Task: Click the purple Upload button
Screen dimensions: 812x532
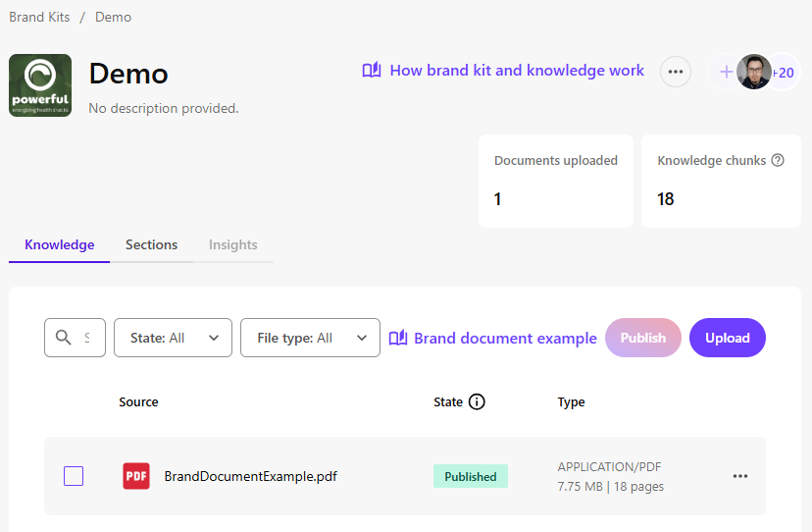Action: [727, 338]
